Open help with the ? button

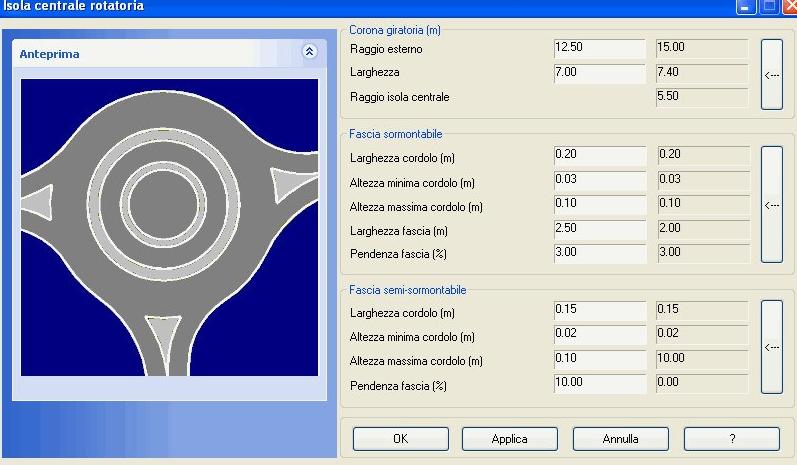(731, 439)
